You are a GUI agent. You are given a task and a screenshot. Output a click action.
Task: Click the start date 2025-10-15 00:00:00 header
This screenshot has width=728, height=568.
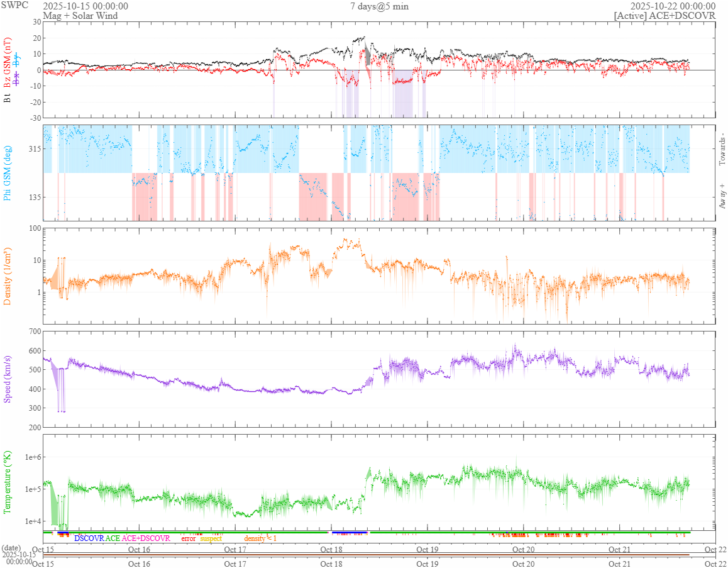coord(85,6)
